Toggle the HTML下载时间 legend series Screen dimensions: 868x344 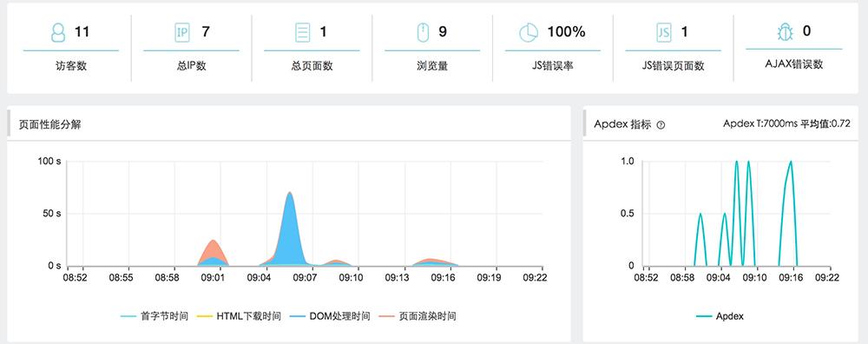pyautogui.click(x=240, y=316)
